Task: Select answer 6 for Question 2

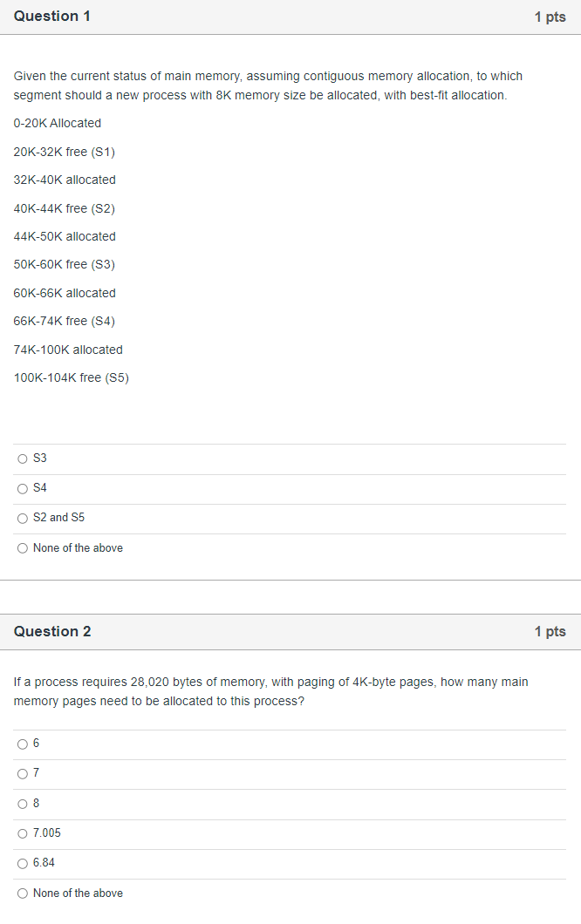Action: tap(22, 744)
